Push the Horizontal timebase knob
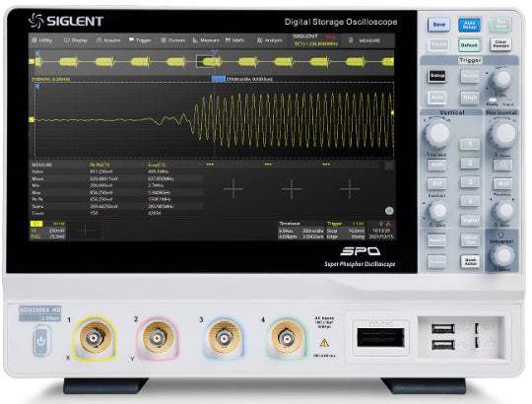This screenshot has width=532, height=404. [503, 135]
